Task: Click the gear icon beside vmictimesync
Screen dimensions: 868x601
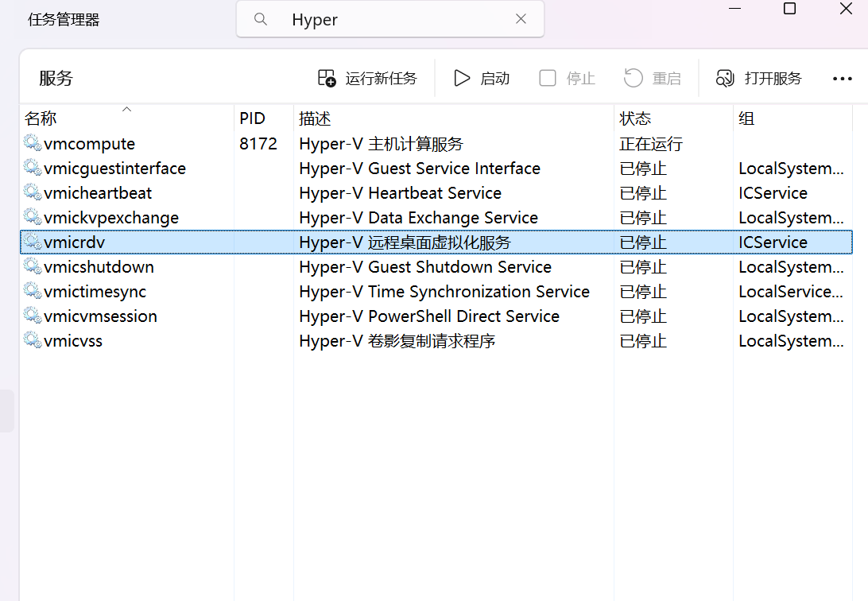Action: click(33, 290)
